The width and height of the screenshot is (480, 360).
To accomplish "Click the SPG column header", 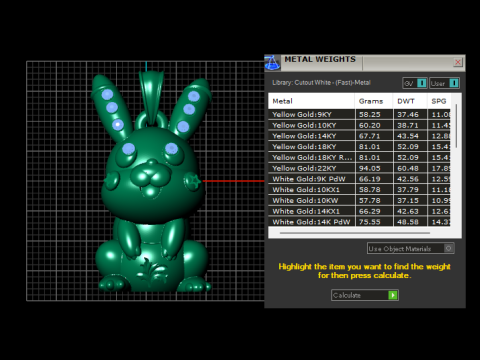I will (x=439, y=101).
